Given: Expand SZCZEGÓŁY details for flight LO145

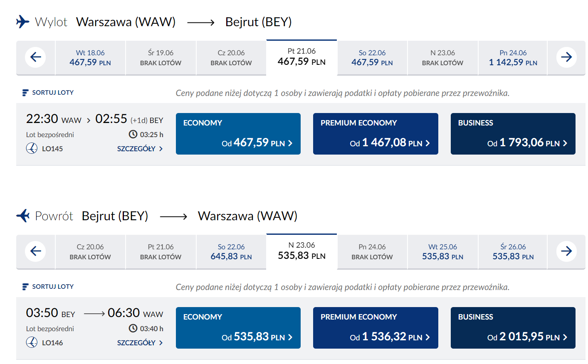Looking at the screenshot, I should click(x=140, y=149).
